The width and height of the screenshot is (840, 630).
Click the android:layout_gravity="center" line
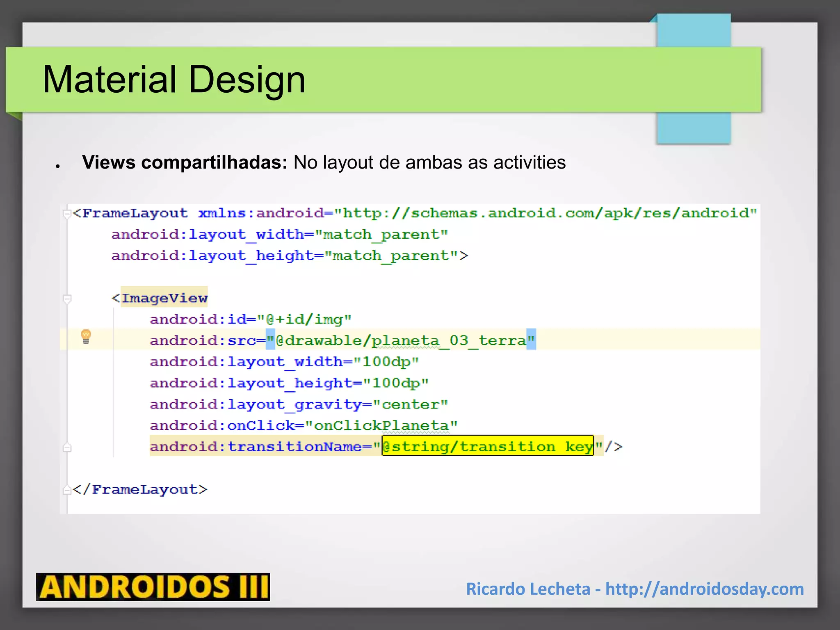coord(299,404)
